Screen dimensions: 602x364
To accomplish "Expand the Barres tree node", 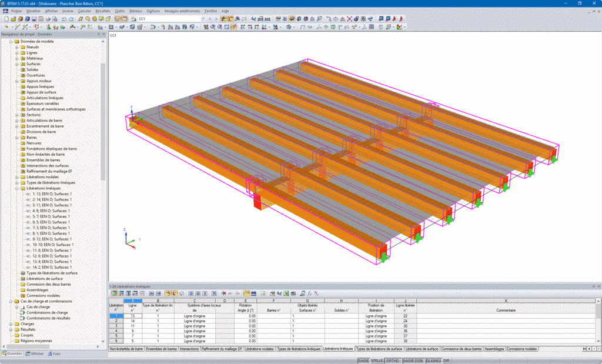I will pyautogui.click(x=17, y=138).
